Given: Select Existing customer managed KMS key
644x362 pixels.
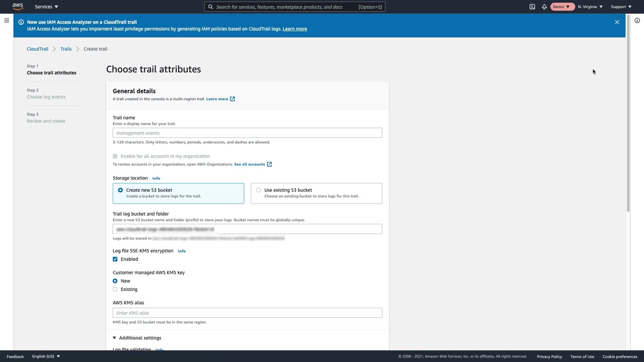Looking at the screenshot, I should click(x=115, y=290).
